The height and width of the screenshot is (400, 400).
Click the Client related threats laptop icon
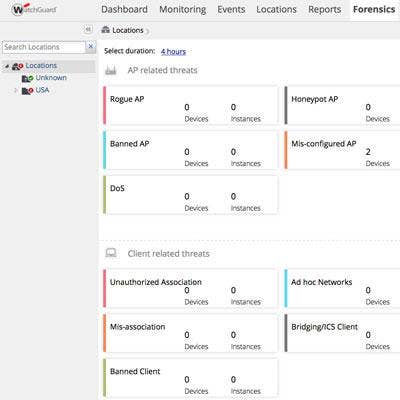111,253
